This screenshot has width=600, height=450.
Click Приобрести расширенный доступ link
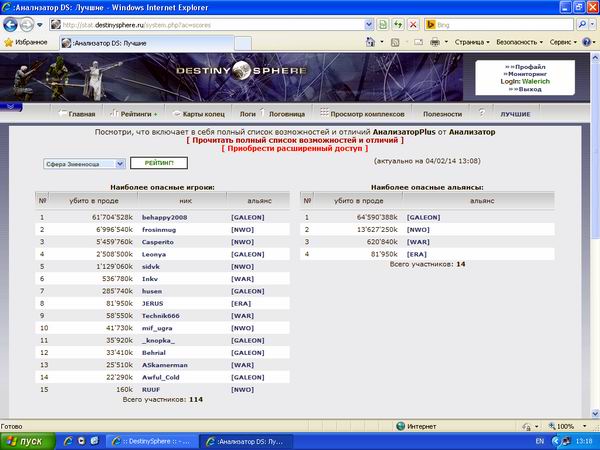point(295,148)
